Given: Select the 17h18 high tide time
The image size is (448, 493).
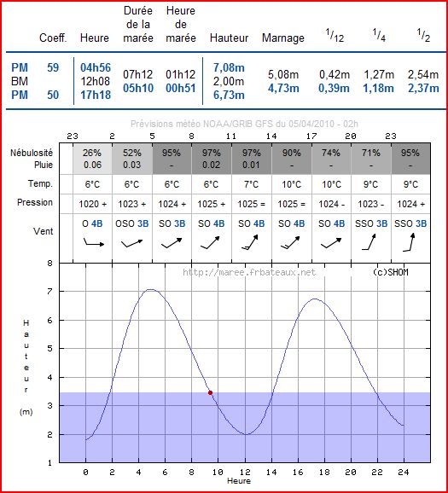Looking at the screenshot, I should click(96, 95).
